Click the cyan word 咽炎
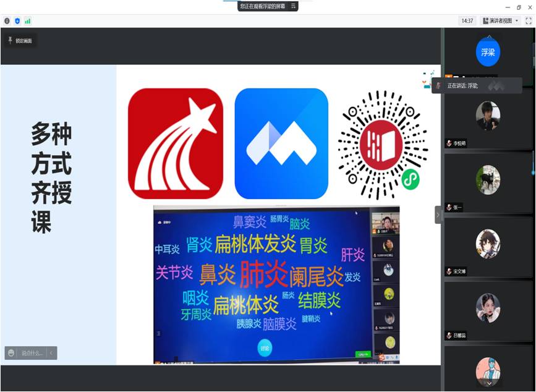This screenshot has height=392, width=536. tap(195, 297)
